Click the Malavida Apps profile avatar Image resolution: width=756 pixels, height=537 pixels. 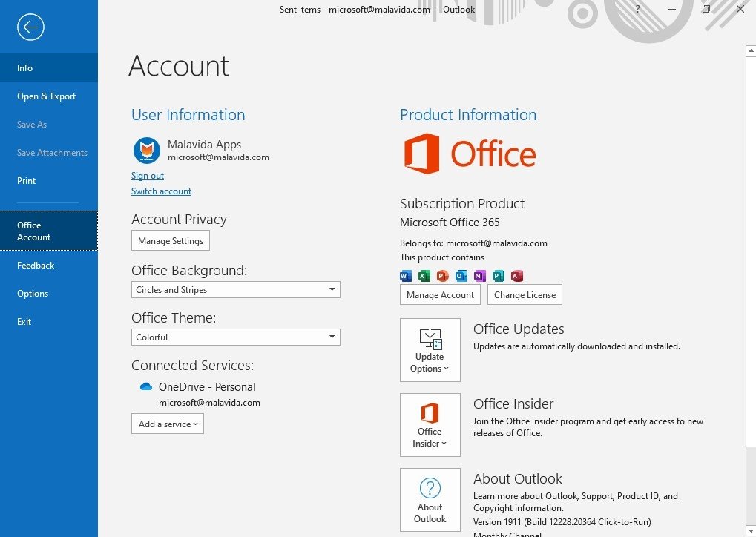147,150
